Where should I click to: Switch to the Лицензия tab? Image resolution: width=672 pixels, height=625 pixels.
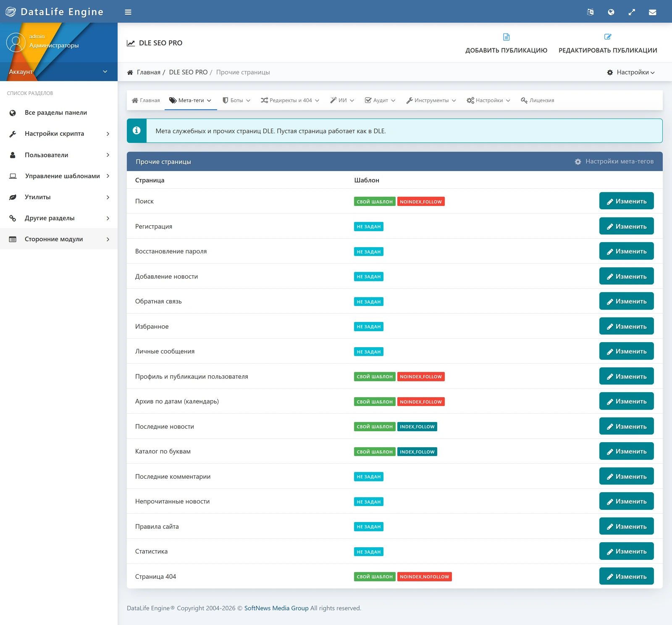tap(538, 100)
